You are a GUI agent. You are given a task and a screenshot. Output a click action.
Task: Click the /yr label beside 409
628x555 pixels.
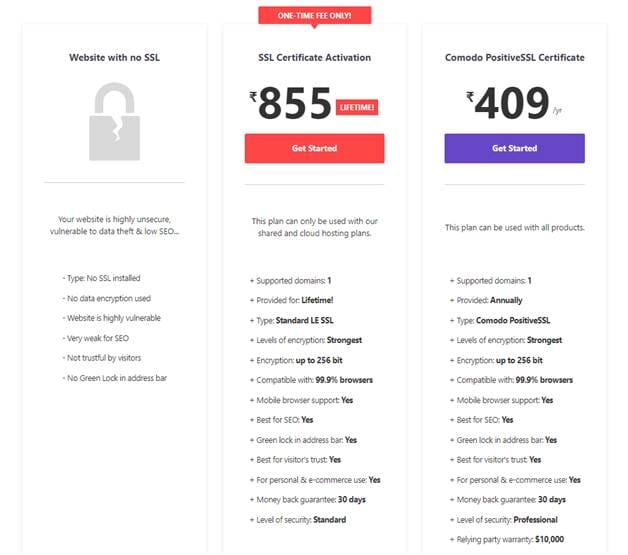557,111
